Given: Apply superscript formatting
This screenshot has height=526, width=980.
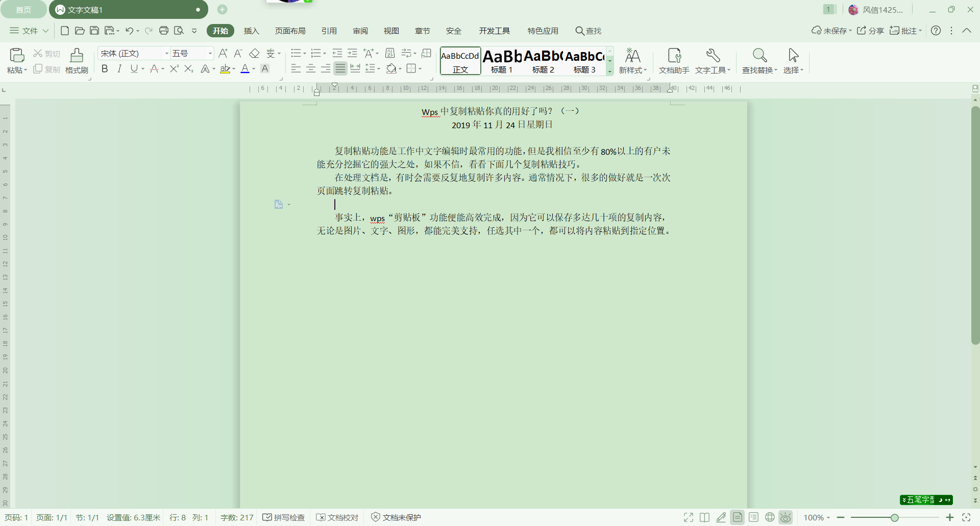Looking at the screenshot, I should pyautogui.click(x=174, y=68).
